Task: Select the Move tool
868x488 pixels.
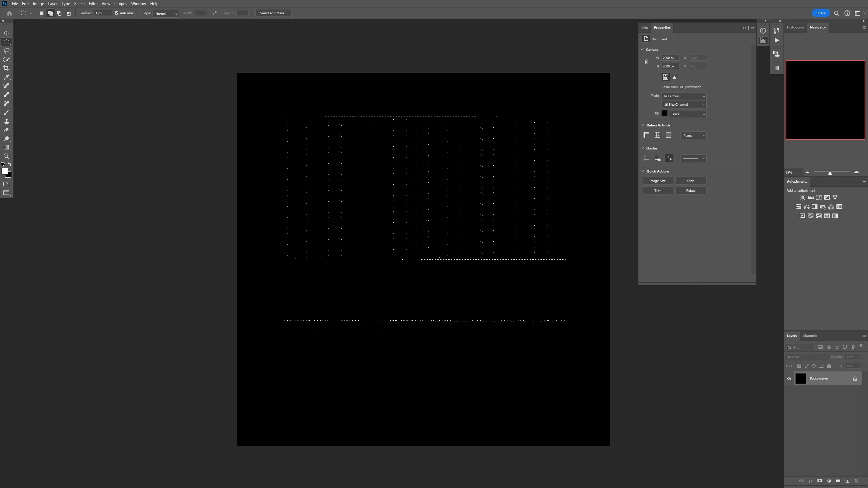Action: 6,33
